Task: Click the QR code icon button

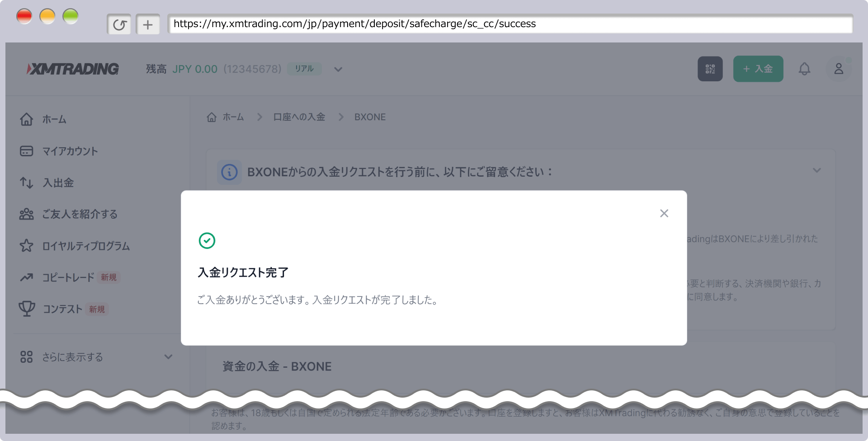Action: [710, 69]
